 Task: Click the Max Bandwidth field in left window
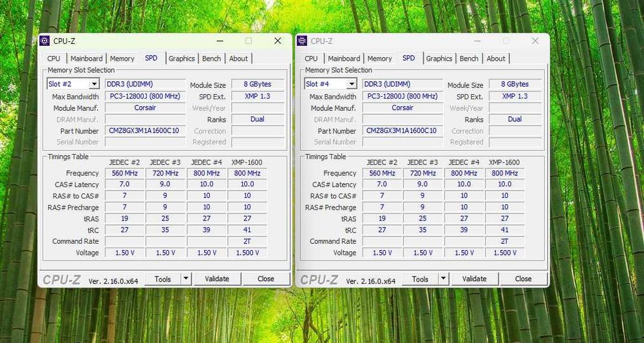coord(145,96)
